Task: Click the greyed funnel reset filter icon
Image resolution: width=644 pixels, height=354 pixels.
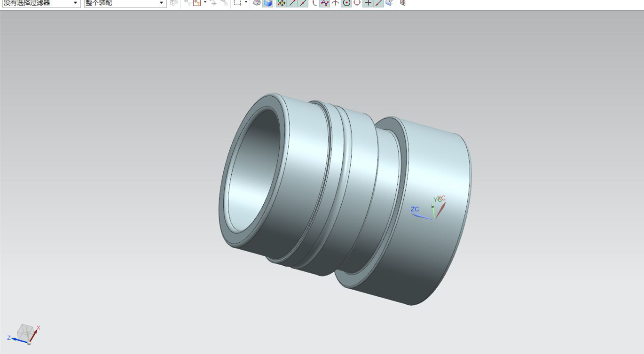Action: click(187, 3)
